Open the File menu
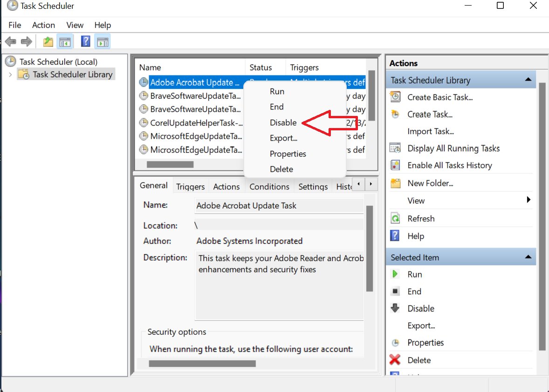The height and width of the screenshot is (392, 549). pos(15,25)
